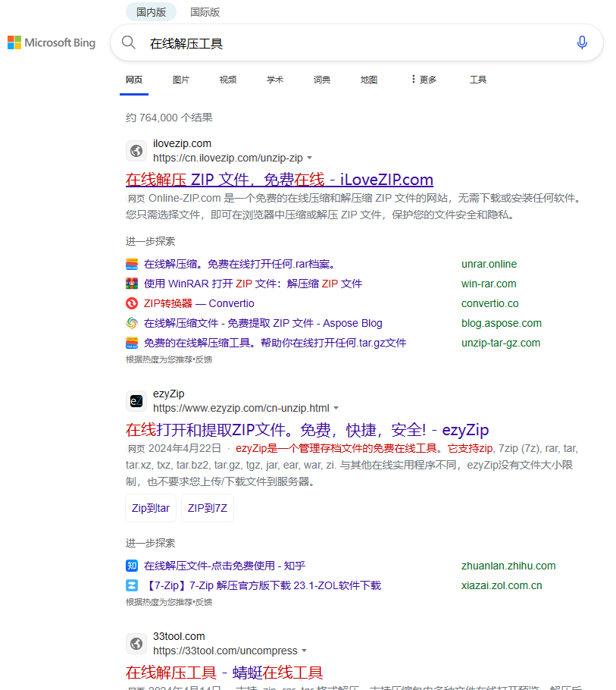Start a voice search with the microphone icon
The image size is (616, 690).
point(582,42)
